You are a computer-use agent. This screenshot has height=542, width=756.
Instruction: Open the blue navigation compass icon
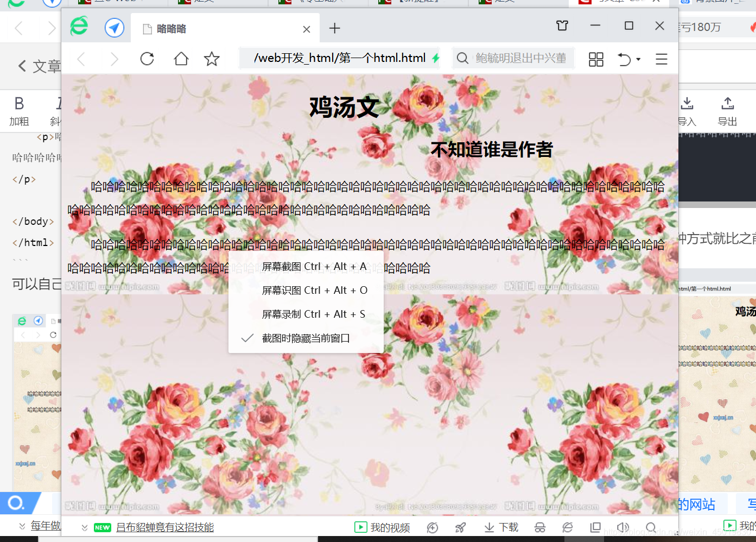pyautogui.click(x=115, y=28)
